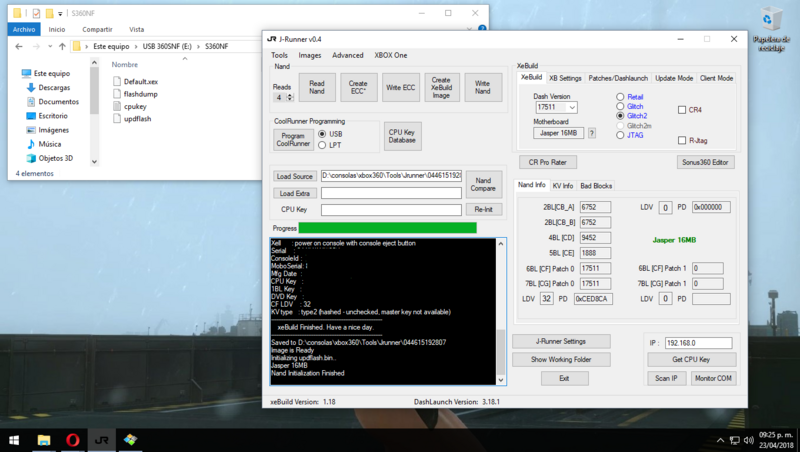Screen dimensions: 800x452
Task: Open the Archivo tab in Explorer
Action: (x=24, y=30)
